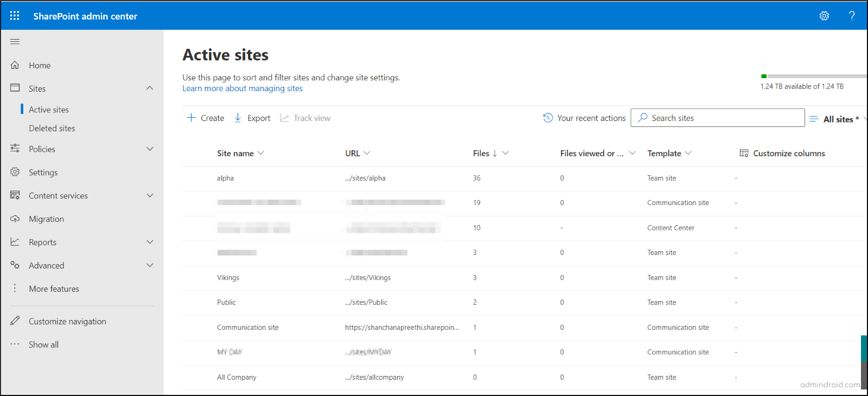Screen dimensions: 868x396
Task: Select the alpha site row name
Action: pyautogui.click(x=225, y=178)
